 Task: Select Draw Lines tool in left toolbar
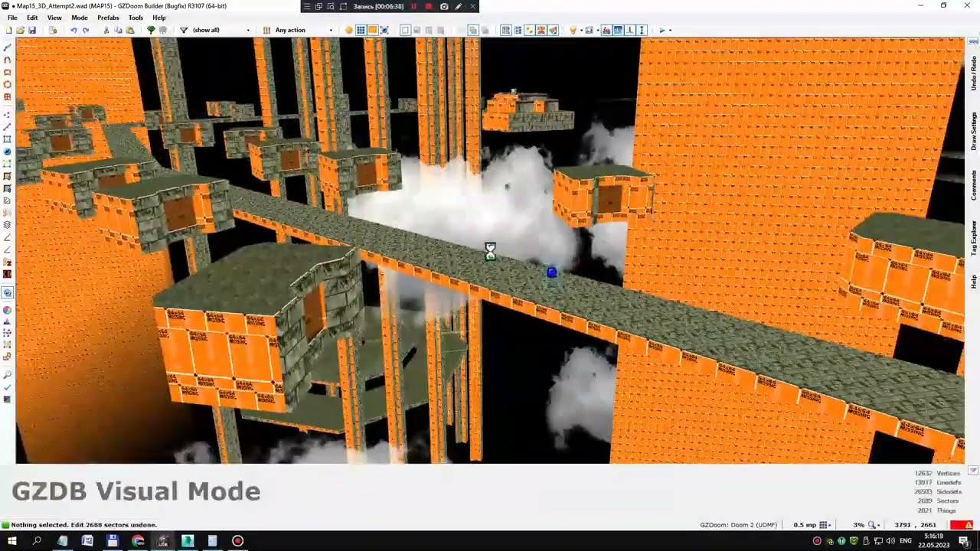coord(8,47)
